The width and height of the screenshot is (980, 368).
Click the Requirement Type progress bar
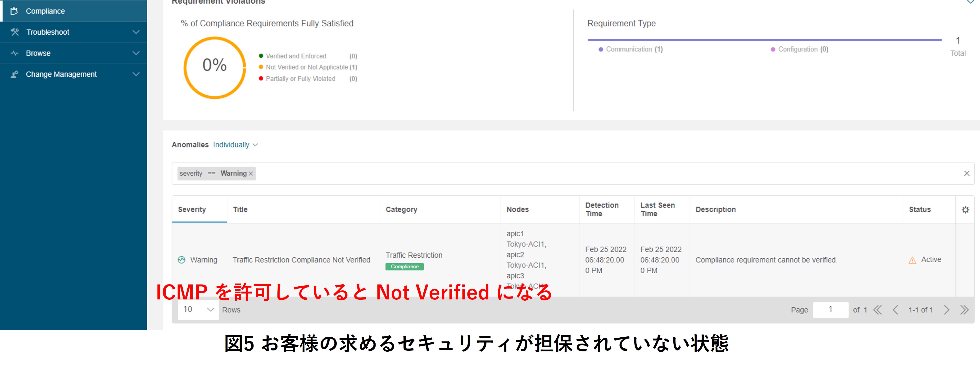pyautogui.click(x=765, y=40)
